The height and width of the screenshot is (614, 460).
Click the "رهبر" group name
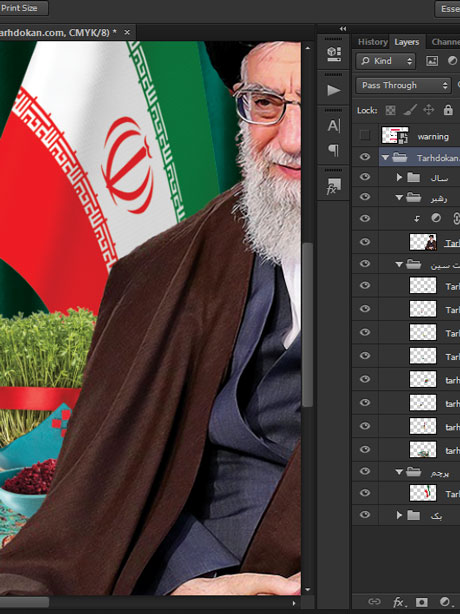point(439,199)
